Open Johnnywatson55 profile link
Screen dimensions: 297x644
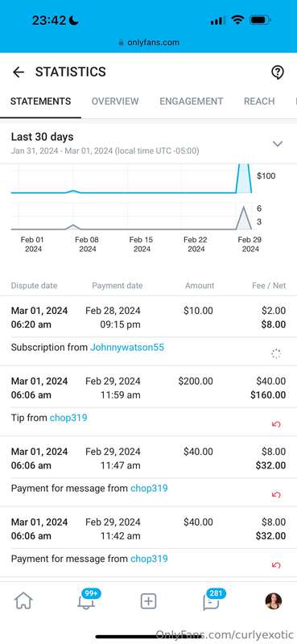(x=127, y=348)
